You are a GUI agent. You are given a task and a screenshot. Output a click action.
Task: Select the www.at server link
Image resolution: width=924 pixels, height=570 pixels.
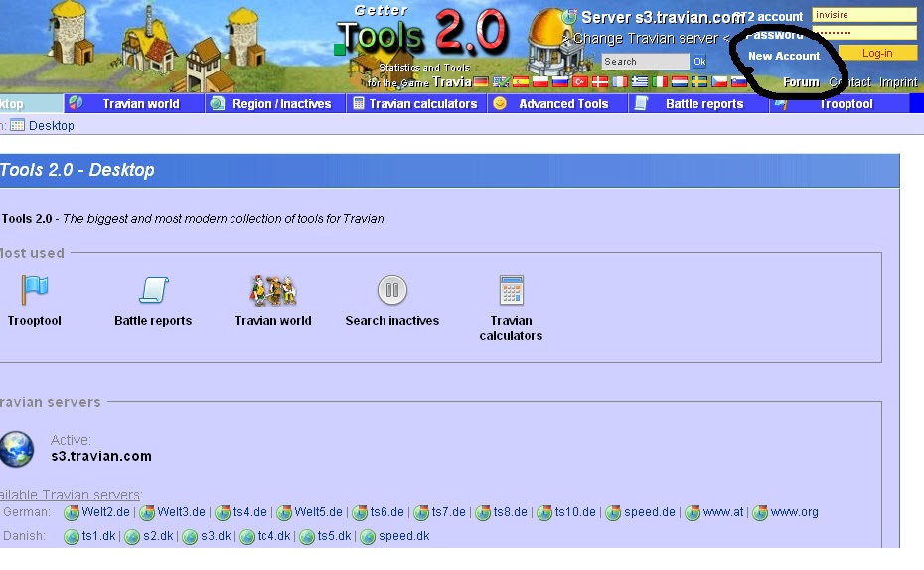coord(723,512)
